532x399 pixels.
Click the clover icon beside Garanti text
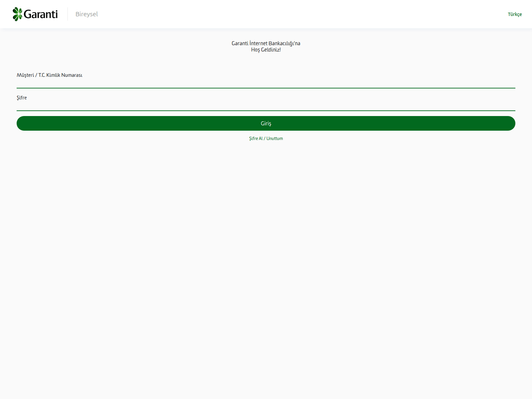(17, 14)
